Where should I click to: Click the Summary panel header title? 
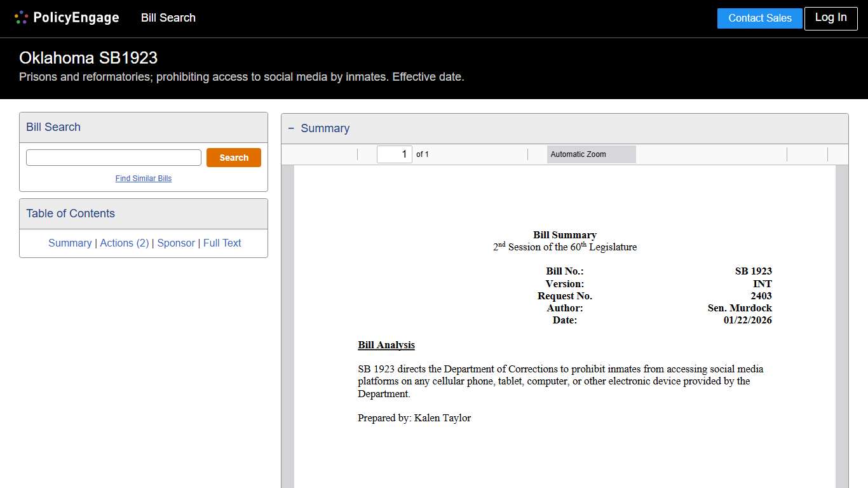click(325, 128)
